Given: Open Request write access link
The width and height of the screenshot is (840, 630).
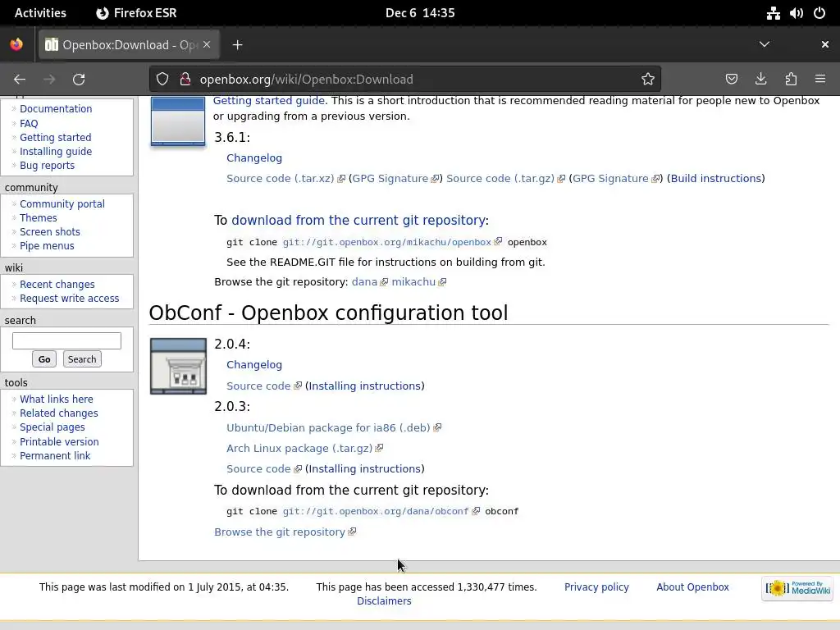Looking at the screenshot, I should [70, 299].
